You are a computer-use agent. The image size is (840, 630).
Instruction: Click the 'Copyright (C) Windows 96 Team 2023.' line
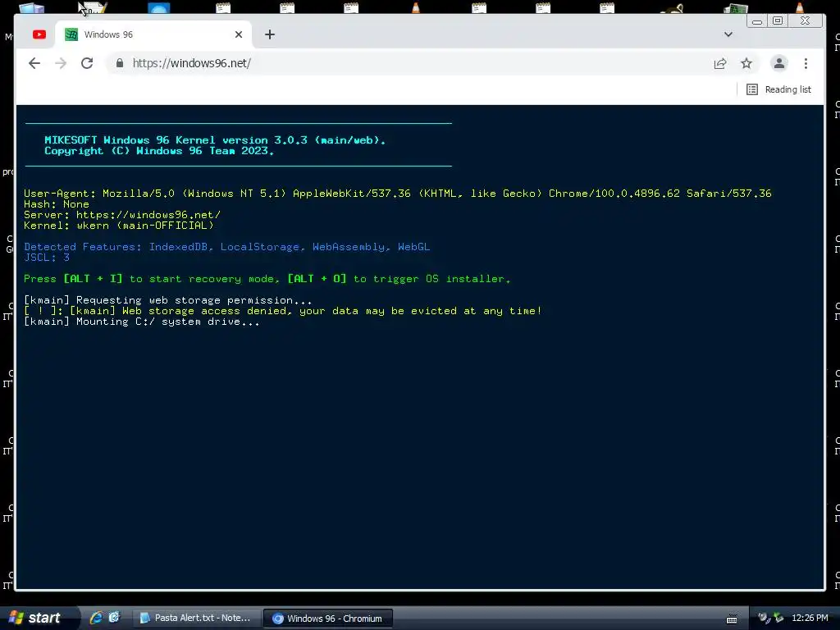click(159, 151)
